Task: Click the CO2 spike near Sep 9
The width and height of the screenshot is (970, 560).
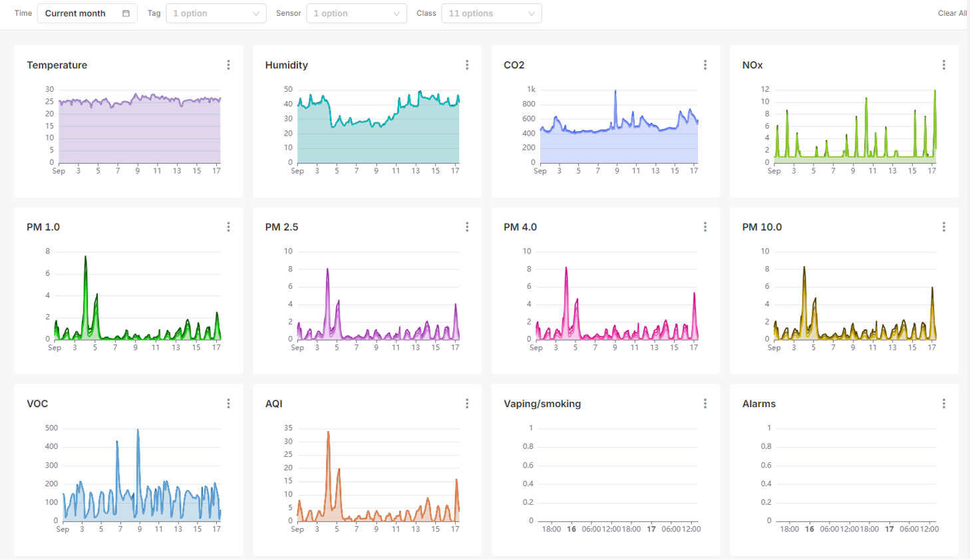Action: coord(615,92)
